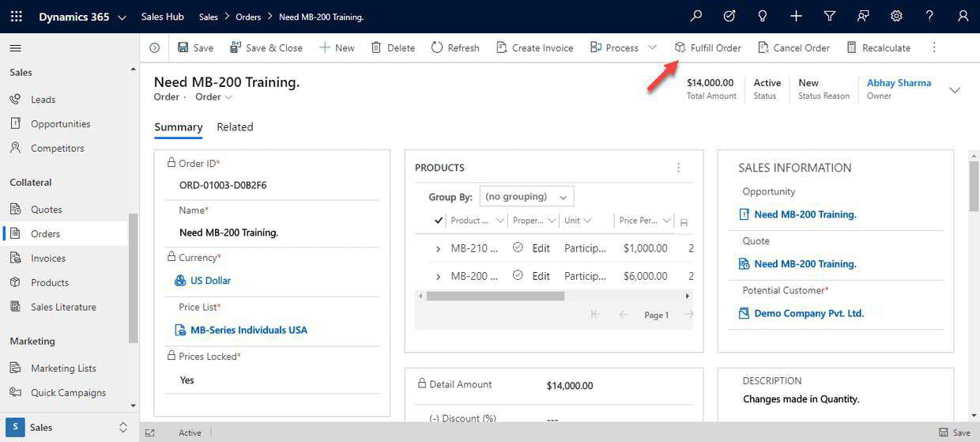The width and height of the screenshot is (980, 442).
Task: Open the Abhay Sharma owner link
Action: click(899, 83)
